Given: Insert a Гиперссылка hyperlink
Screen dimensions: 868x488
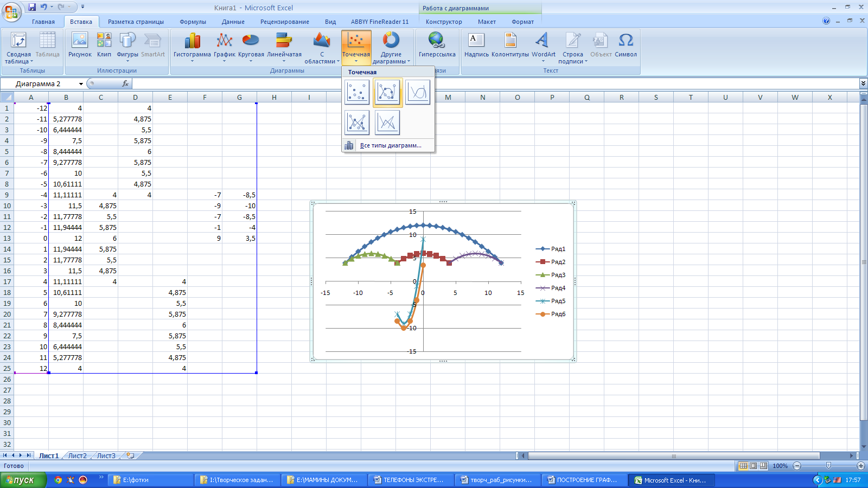Looking at the screenshot, I should (437, 47).
